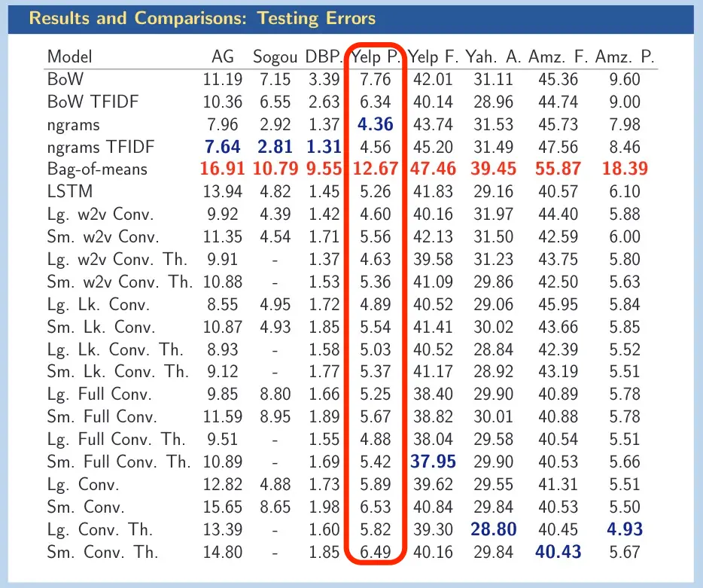Click the red value 55.87
The image size is (703, 588).
pyautogui.click(x=558, y=169)
